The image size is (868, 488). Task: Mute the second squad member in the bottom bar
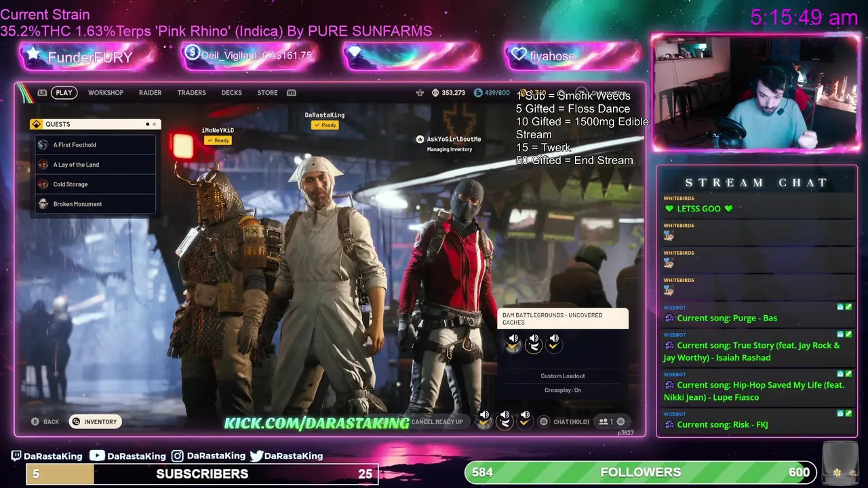[505, 420]
